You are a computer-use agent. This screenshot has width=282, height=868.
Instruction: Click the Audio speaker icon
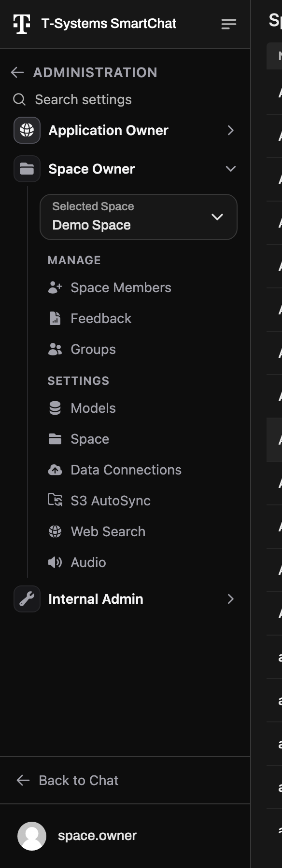tap(55, 562)
